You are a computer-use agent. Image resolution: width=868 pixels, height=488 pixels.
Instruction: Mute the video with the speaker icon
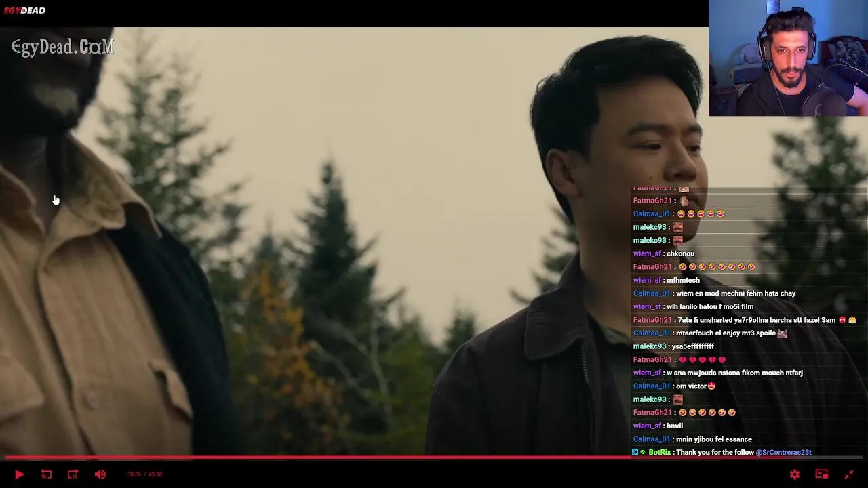pyautogui.click(x=100, y=474)
